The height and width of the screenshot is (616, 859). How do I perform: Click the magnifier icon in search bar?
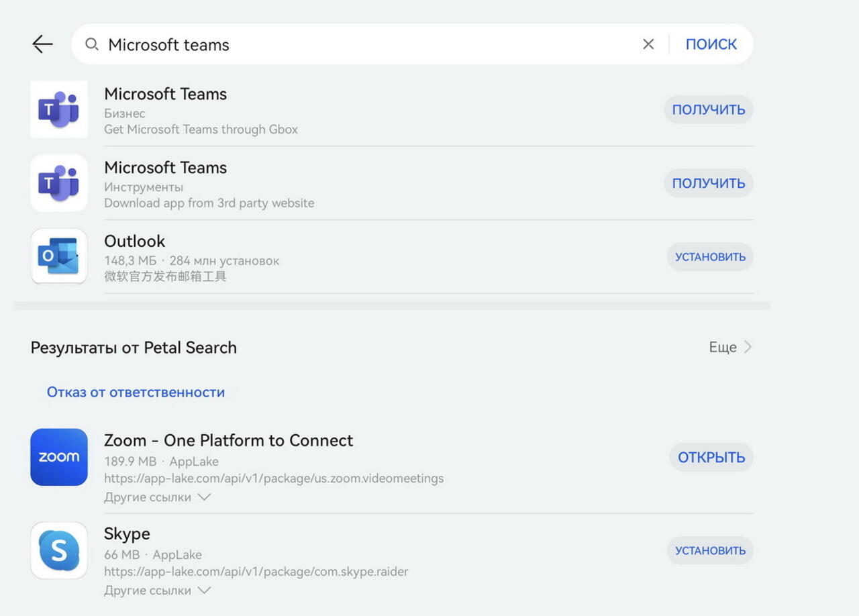pos(92,44)
